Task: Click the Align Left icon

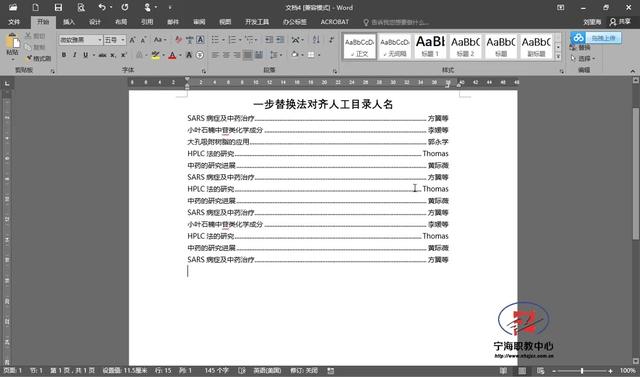Action: click(x=216, y=55)
